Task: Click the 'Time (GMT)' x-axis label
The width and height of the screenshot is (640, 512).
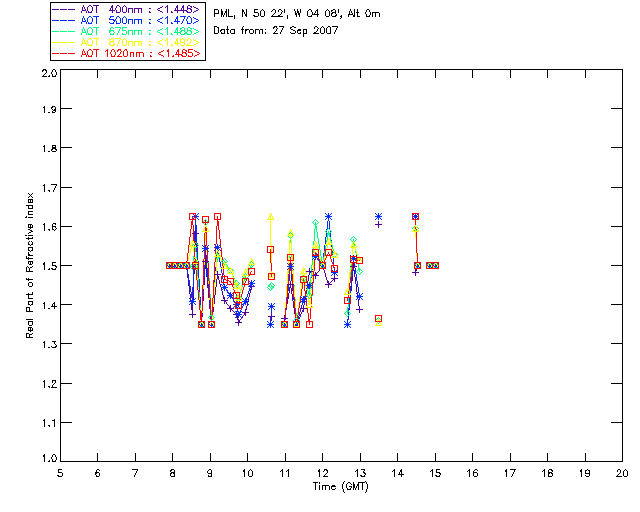Action: click(x=340, y=487)
